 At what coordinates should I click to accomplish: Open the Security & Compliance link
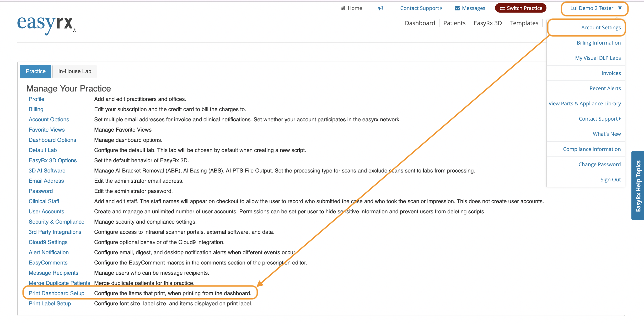point(56,222)
